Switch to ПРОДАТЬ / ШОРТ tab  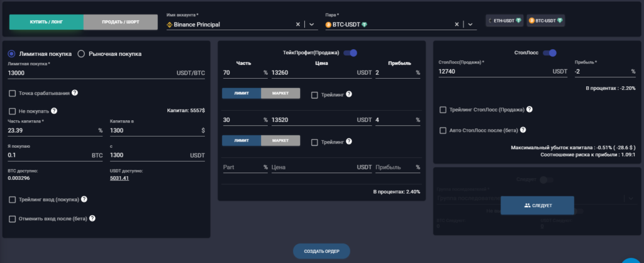coord(120,21)
